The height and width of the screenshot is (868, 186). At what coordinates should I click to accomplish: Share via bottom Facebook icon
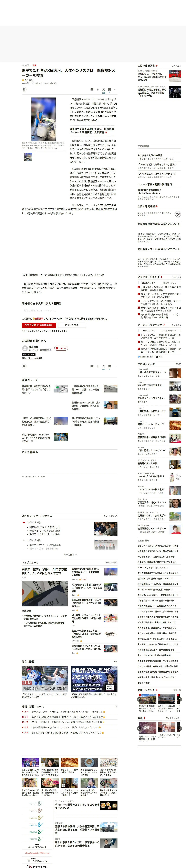(98, 366)
